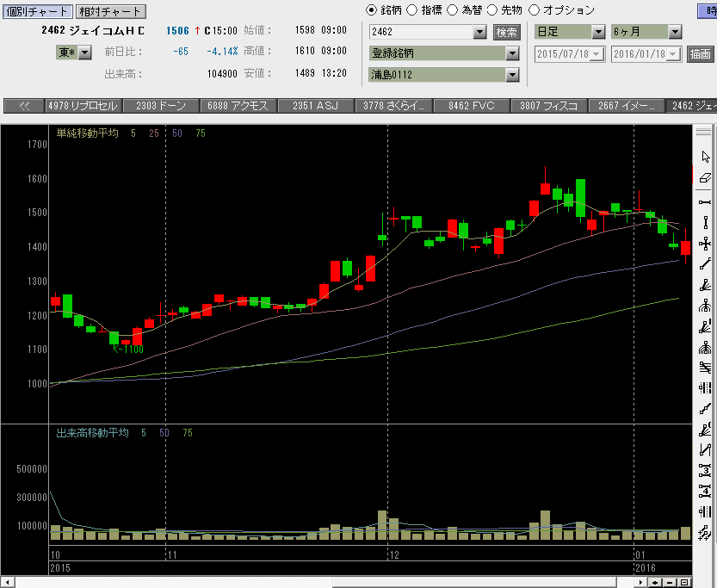Click the current price 1506
Viewport: 717px width, 588px height.
pyautogui.click(x=177, y=31)
